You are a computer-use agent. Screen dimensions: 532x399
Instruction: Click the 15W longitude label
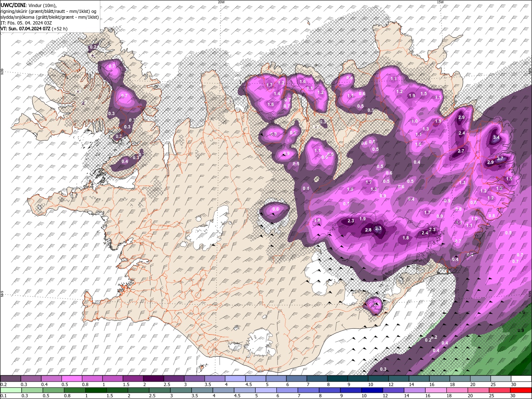(x=440, y=2)
